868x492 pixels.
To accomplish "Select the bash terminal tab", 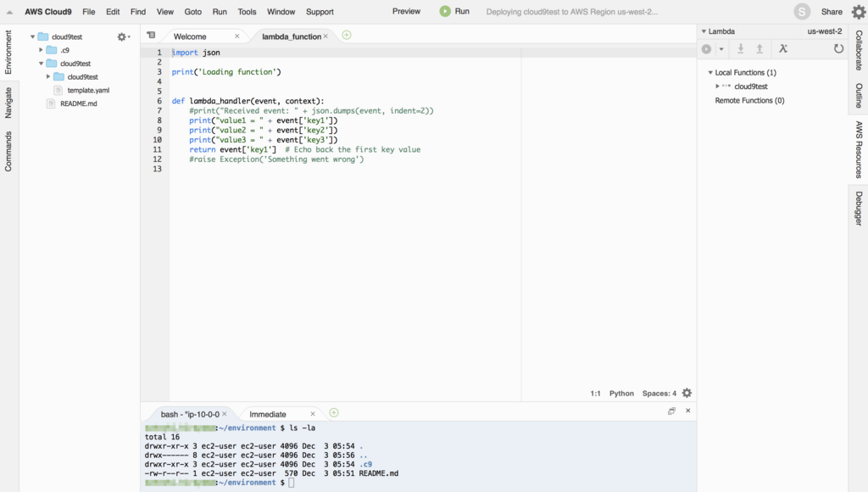I will tap(190, 415).
